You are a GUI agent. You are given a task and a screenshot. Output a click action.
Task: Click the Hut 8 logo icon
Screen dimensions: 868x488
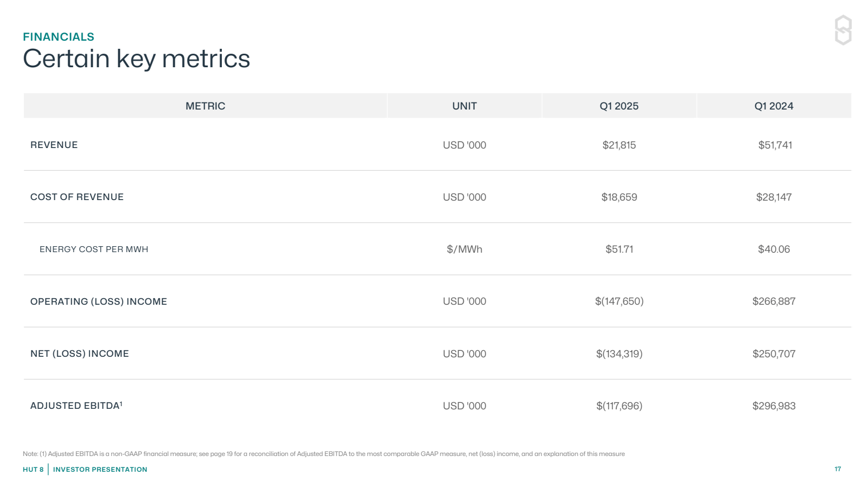[843, 30]
